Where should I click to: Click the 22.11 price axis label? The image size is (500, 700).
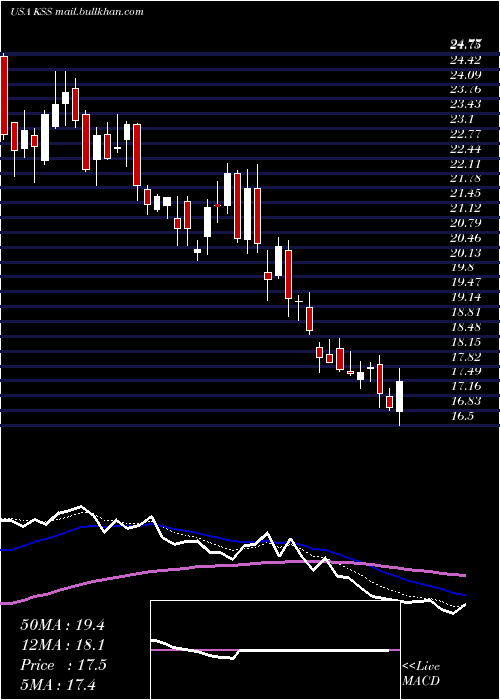click(466, 163)
